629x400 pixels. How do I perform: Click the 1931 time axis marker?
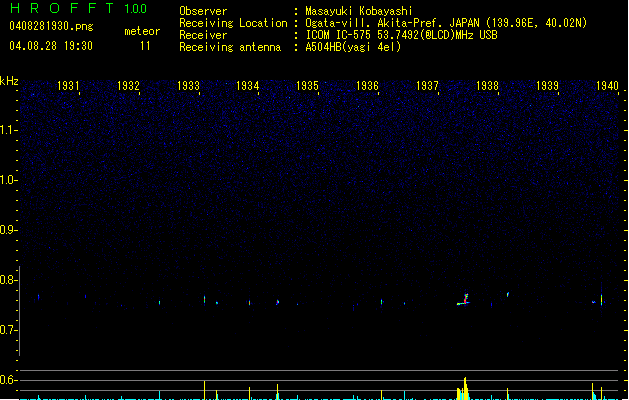tap(68, 86)
